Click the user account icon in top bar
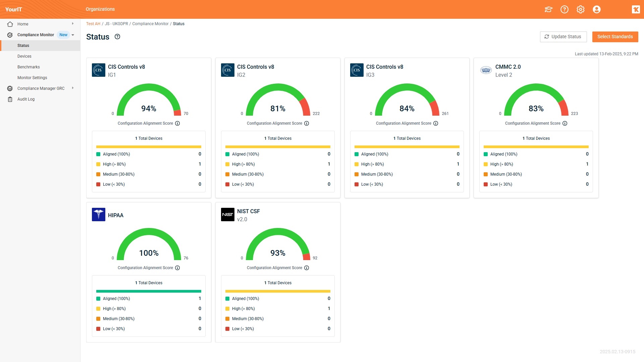Image resolution: width=644 pixels, height=362 pixels. (x=596, y=9)
